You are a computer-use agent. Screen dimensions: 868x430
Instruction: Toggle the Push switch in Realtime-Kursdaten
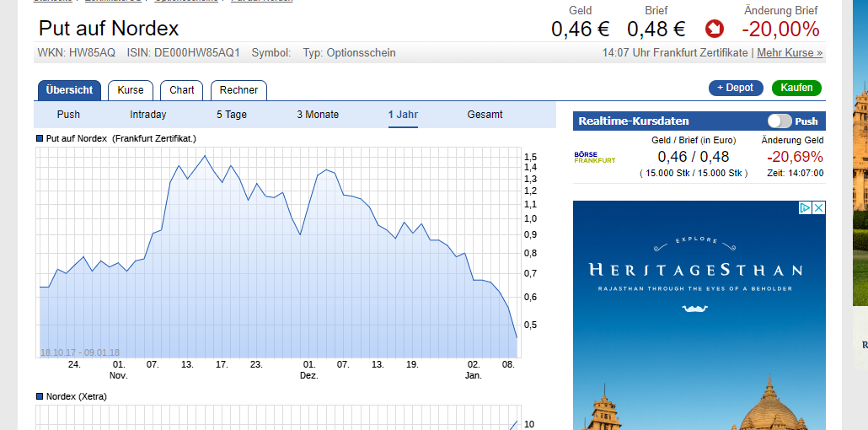point(780,121)
